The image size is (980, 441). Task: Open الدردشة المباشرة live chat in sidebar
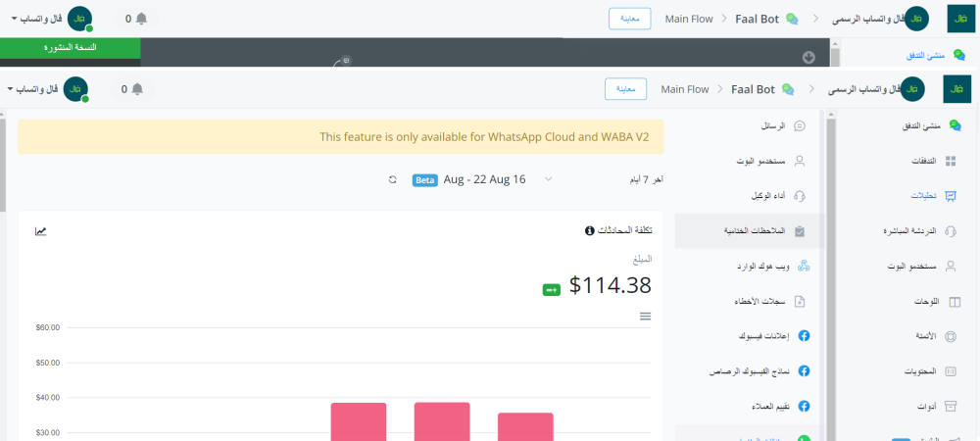point(949,231)
